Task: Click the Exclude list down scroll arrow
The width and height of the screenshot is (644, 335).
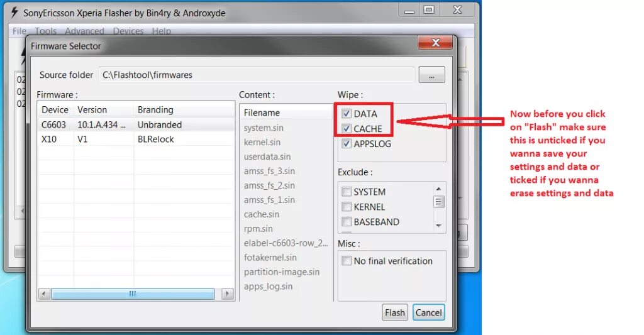Action: click(438, 226)
